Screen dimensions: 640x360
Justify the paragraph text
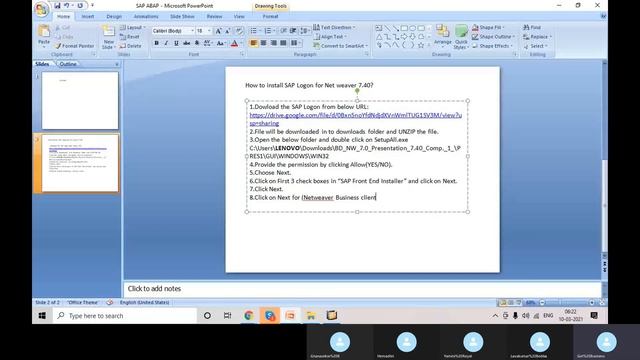point(283,43)
